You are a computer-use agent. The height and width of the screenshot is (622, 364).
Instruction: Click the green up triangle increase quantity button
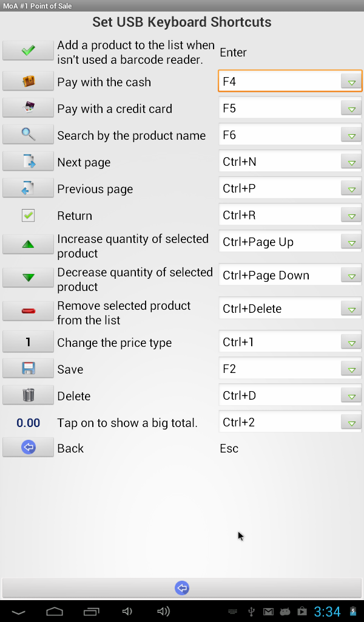tap(28, 244)
